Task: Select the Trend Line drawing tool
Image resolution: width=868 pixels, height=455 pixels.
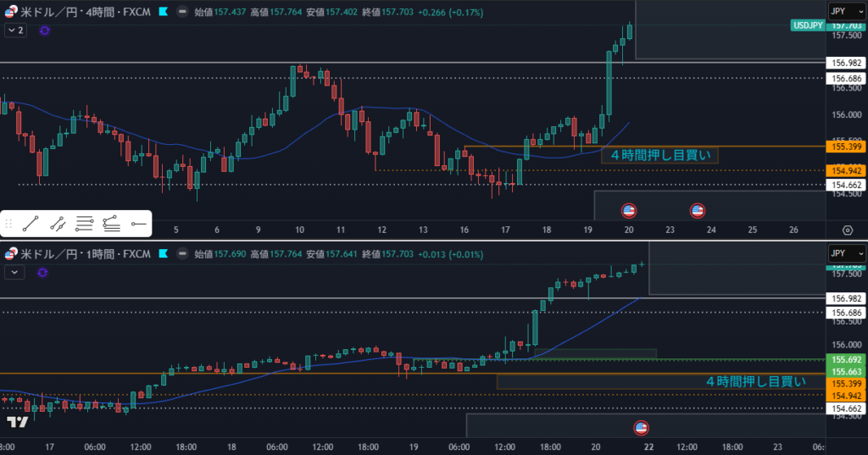Action: pos(30,224)
